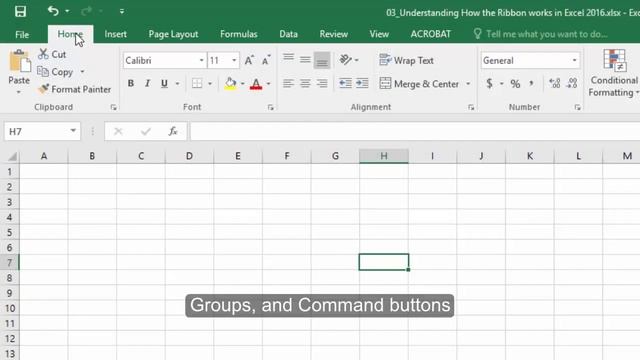Toggle the highlighted Bottom Align icon
Image resolution: width=640 pixels, height=360 pixels.
coord(322,60)
